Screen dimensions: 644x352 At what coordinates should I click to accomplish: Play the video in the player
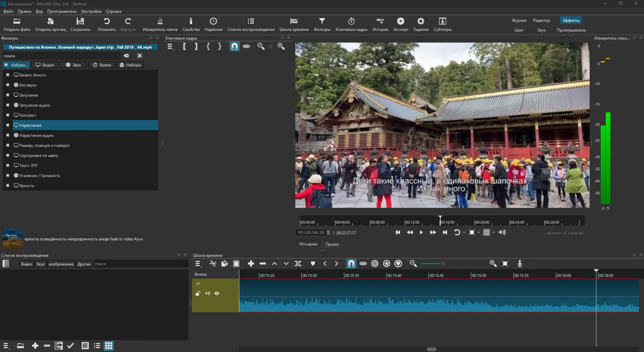coord(421,233)
